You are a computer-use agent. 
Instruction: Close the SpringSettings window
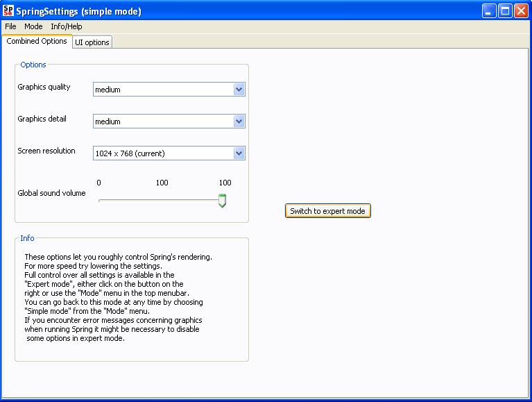521,11
